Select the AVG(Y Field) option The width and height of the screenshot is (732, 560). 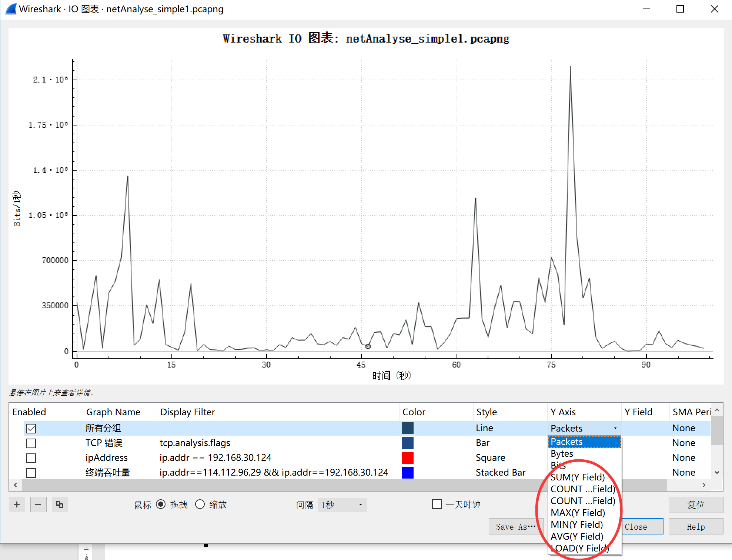(x=577, y=536)
